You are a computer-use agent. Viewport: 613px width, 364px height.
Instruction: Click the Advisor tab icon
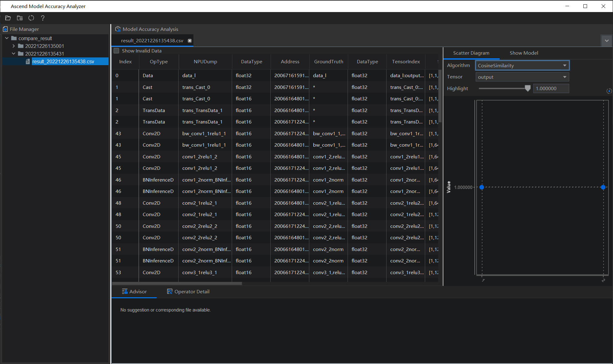pyautogui.click(x=125, y=291)
